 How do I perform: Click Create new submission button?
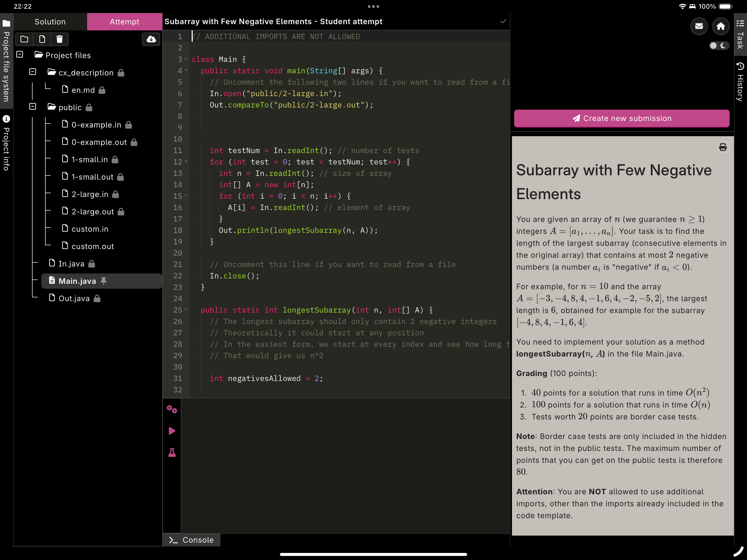[x=621, y=119]
